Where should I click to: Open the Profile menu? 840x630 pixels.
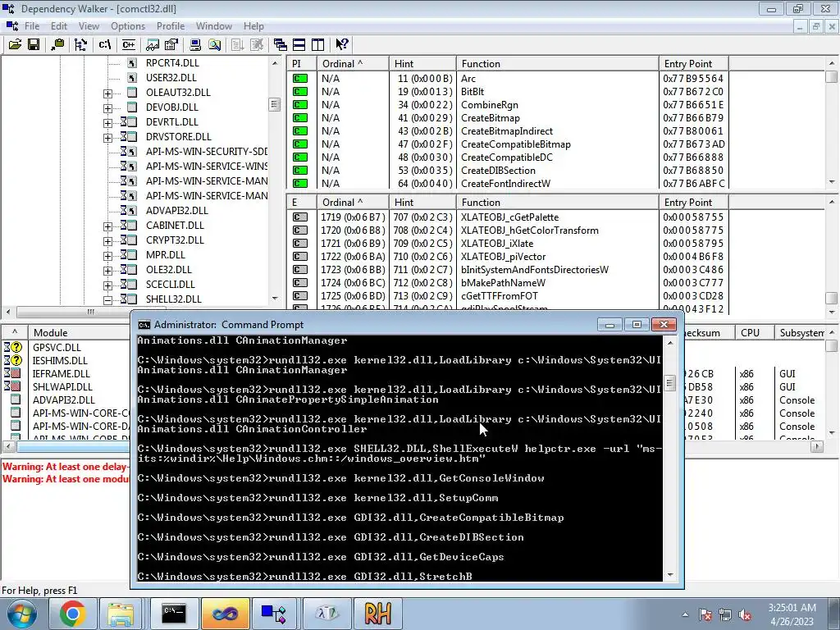tap(171, 25)
